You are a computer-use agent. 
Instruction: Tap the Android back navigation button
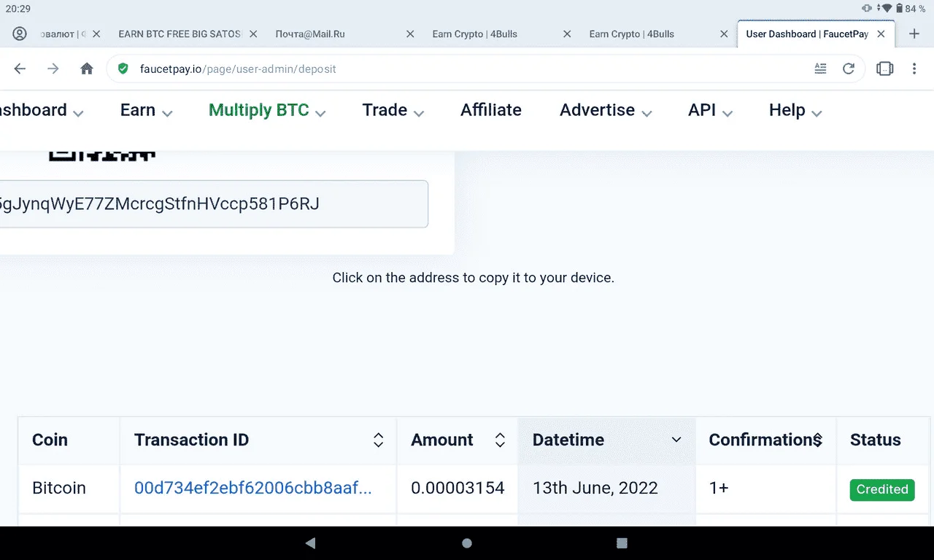(x=311, y=542)
